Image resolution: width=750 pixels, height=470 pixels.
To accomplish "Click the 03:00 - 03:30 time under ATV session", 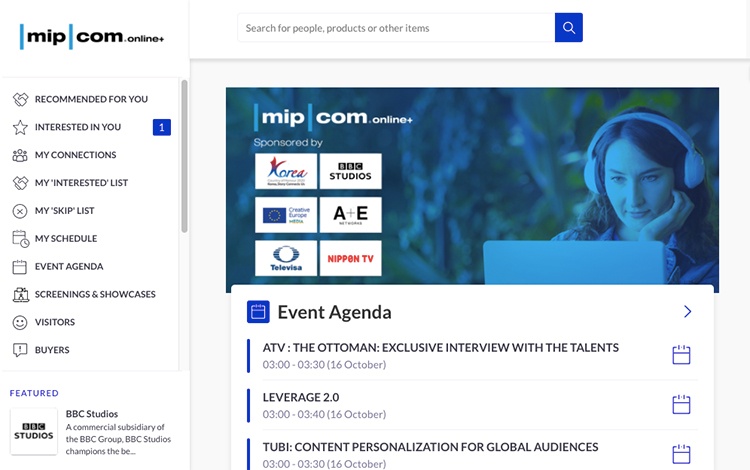I will click(x=324, y=365).
